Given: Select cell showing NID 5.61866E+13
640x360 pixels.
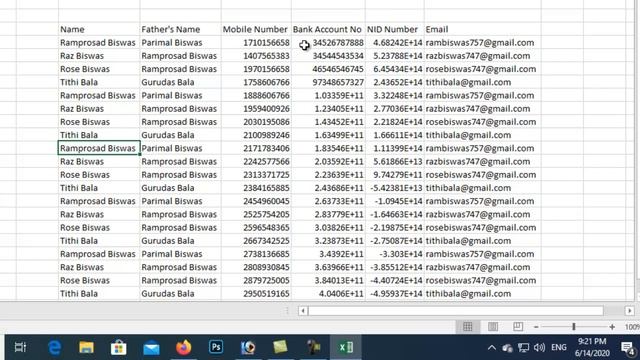Looking at the screenshot, I should 395,161.
